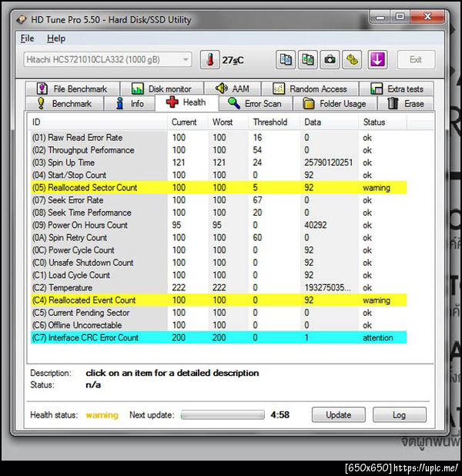Click the Next update progress bar
462x476 pixels.
coord(223,414)
